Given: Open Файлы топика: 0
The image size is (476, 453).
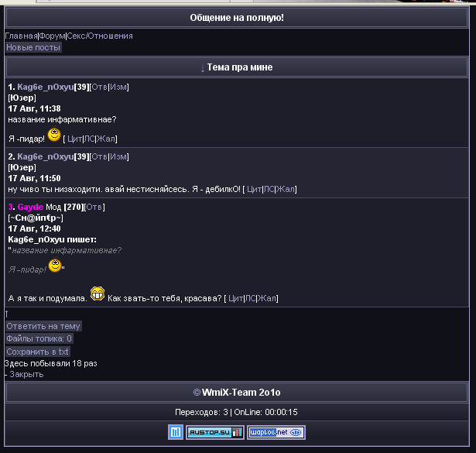Looking at the screenshot, I should (39, 338).
